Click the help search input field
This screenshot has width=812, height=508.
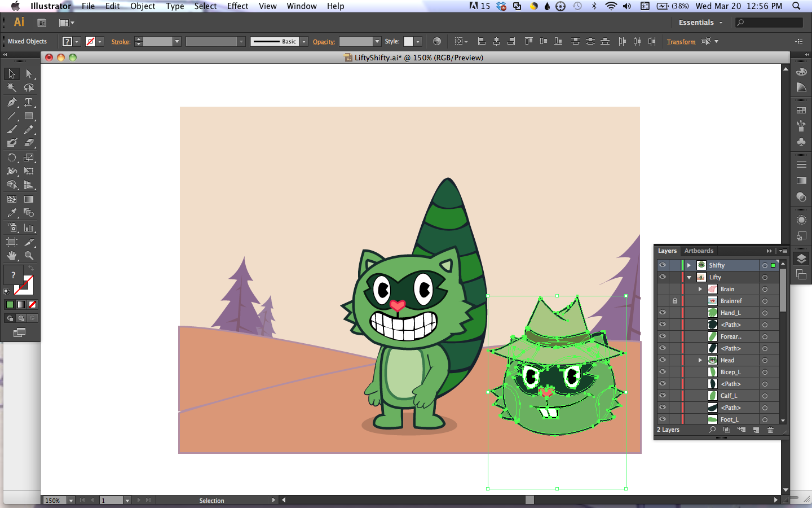tap(769, 23)
